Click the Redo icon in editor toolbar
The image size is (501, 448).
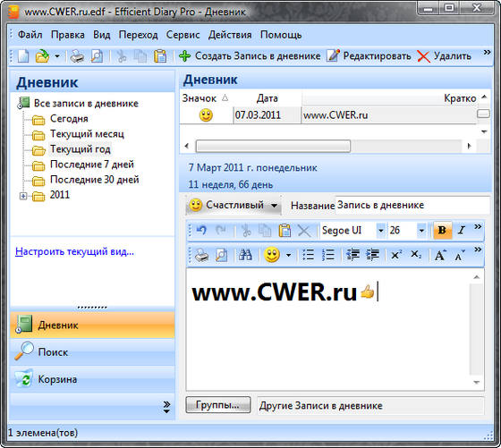(x=220, y=230)
